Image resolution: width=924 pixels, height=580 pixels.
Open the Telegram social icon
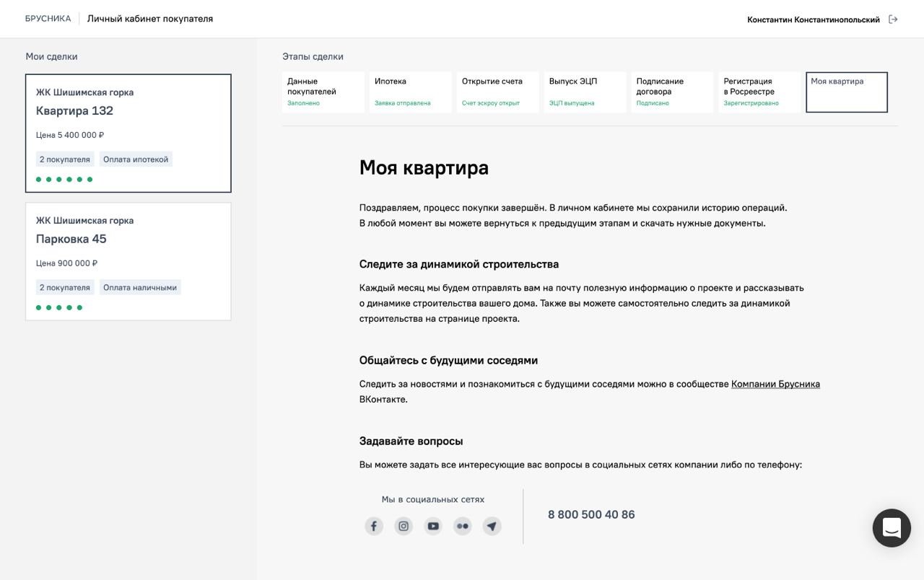tap(492, 526)
